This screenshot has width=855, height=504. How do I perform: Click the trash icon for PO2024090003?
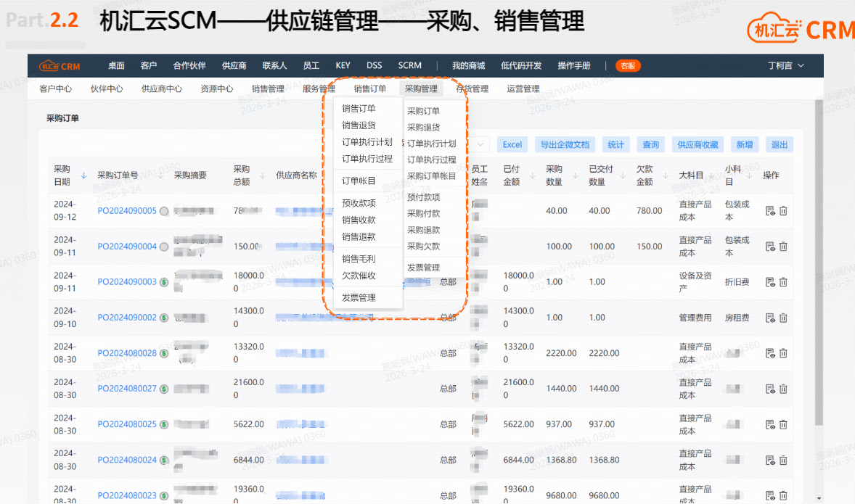point(783,282)
